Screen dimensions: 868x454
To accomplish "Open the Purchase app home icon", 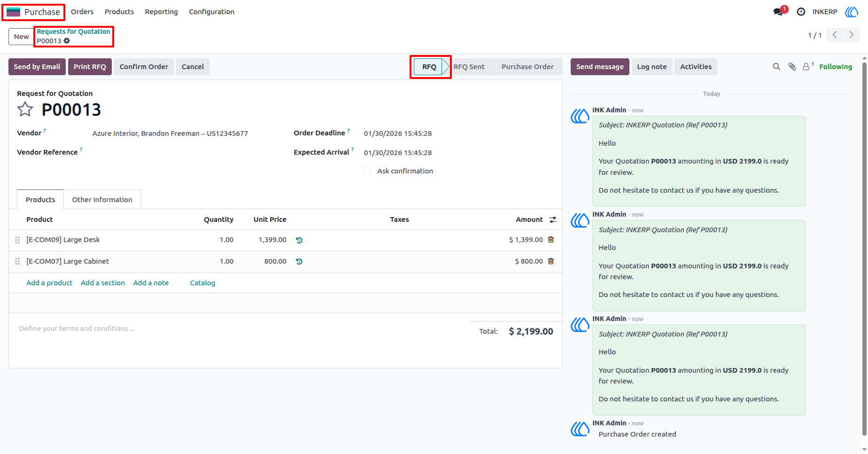I will [13, 12].
